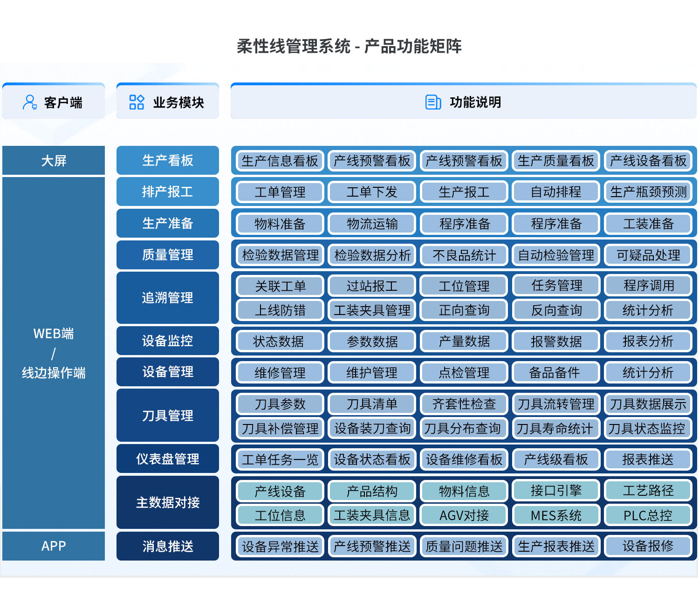Open the 设备维修看板 dashboard item
The height and width of the screenshot is (616, 699).
464,459
